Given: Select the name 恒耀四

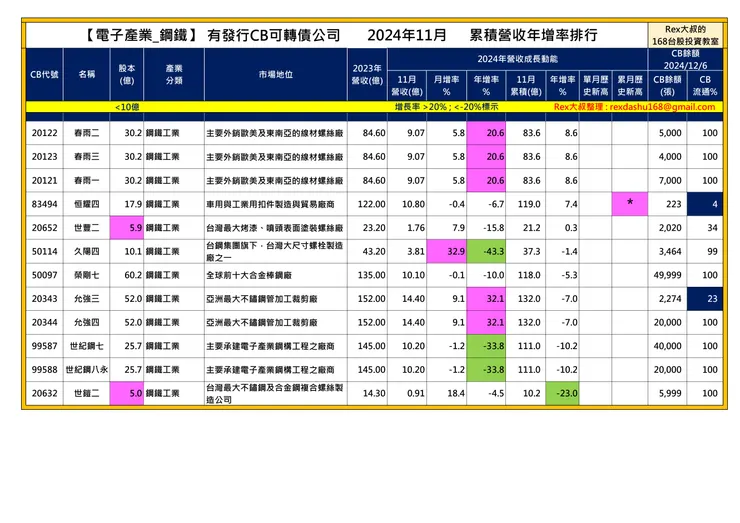Looking at the screenshot, I should tap(86, 204).
